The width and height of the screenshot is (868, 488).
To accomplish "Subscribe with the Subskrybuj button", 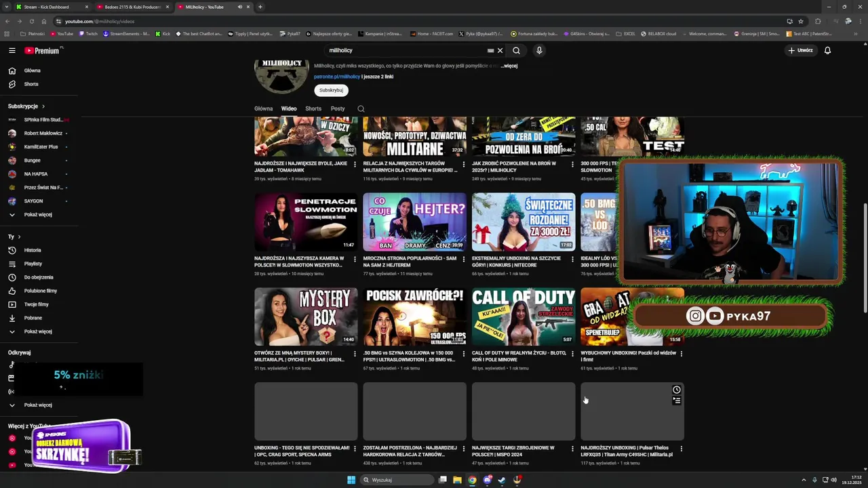I will pyautogui.click(x=331, y=90).
